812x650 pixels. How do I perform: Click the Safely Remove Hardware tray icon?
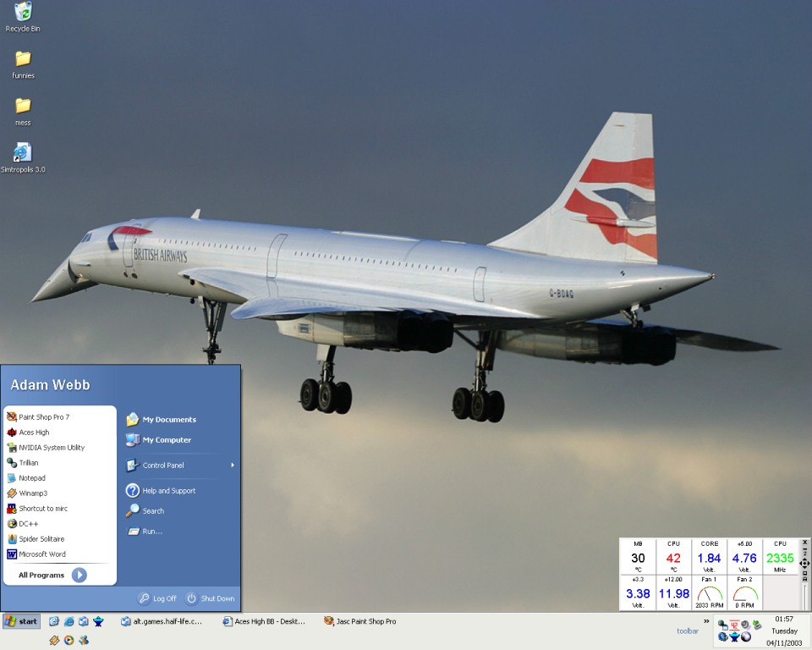coord(757,625)
